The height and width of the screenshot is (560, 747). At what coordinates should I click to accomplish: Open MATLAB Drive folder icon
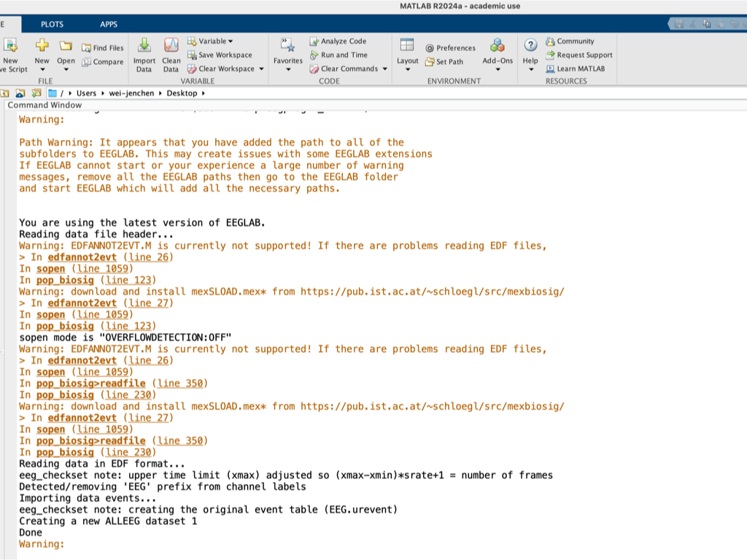coord(20,93)
